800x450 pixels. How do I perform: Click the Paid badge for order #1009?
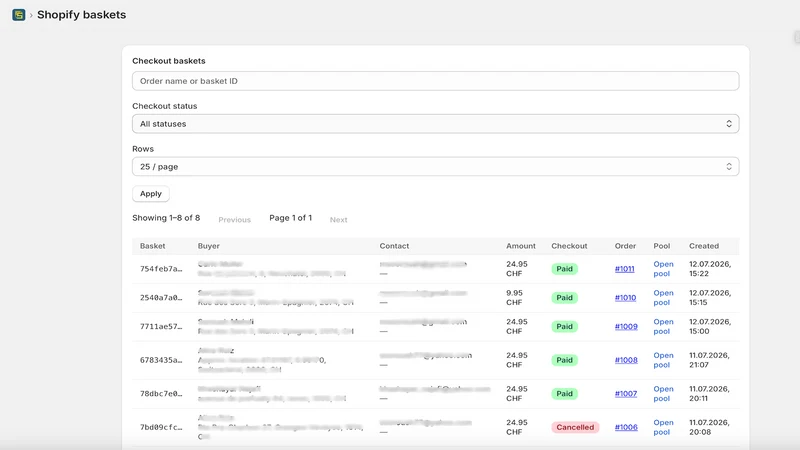[564, 327]
